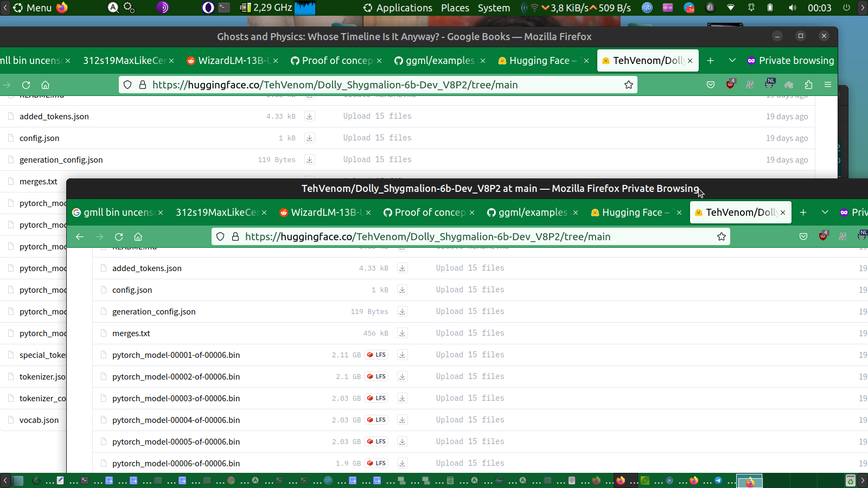Open Firefox hamburger menu in back window
This screenshot has height=488, width=868.
[827, 85]
